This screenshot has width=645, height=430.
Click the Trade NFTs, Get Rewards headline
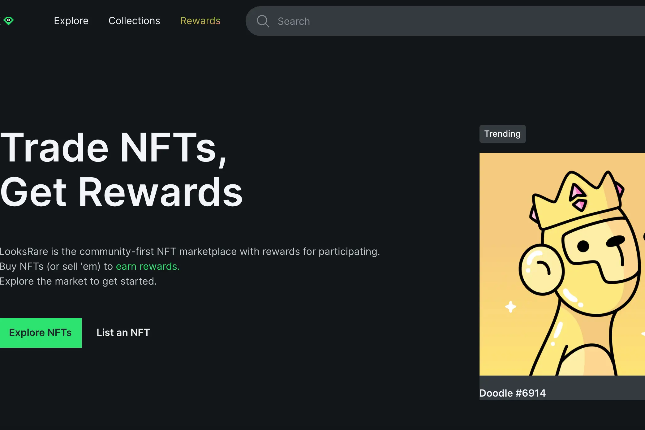[x=121, y=169]
